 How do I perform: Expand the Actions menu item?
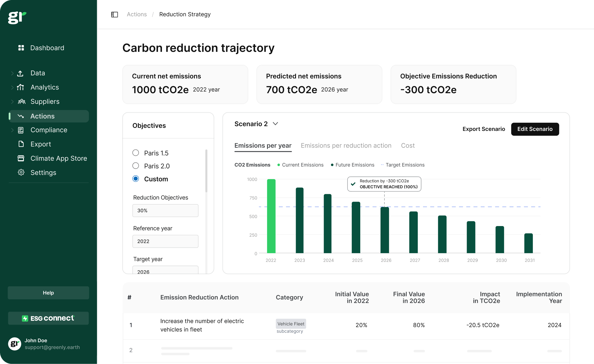click(12, 116)
